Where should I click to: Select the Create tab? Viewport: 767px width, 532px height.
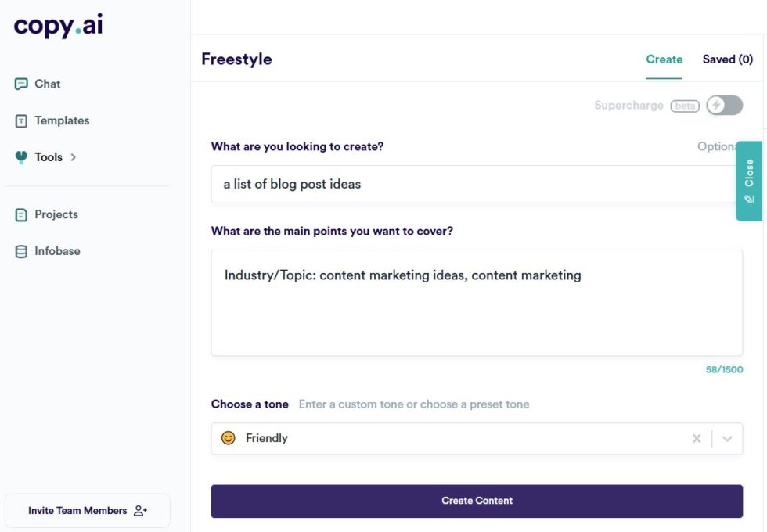coord(664,59)
